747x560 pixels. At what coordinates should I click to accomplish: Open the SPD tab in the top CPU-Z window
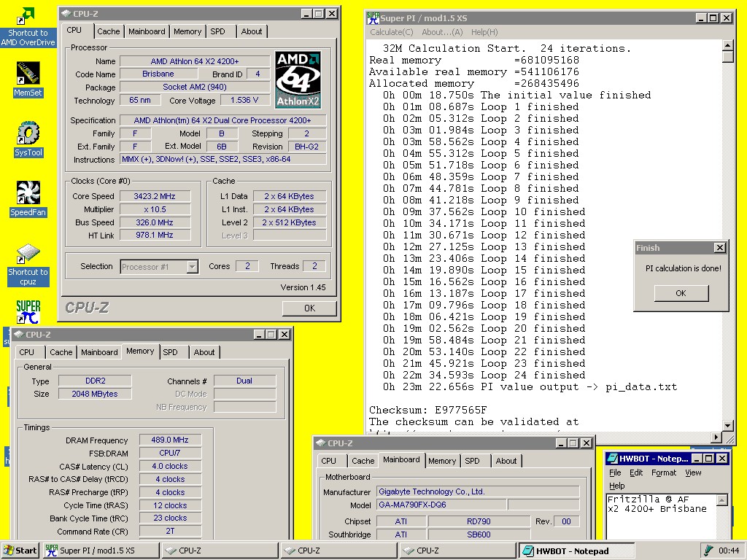point(217,31)
